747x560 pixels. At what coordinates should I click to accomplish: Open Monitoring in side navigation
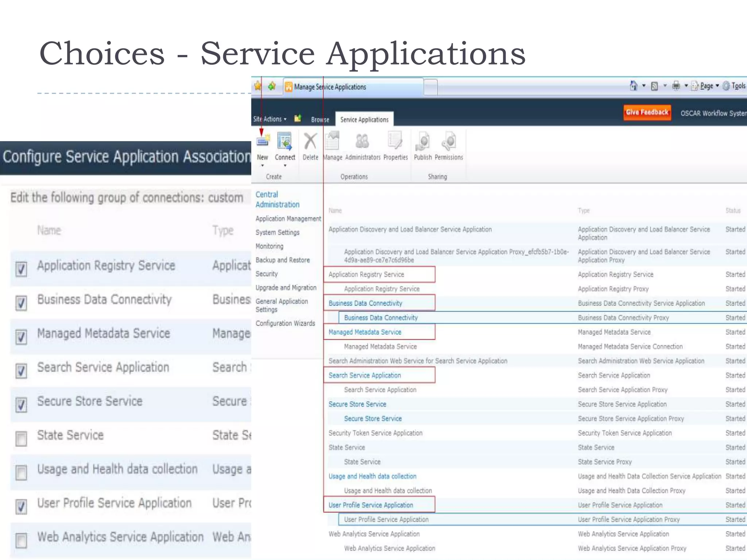click(269, 246)
